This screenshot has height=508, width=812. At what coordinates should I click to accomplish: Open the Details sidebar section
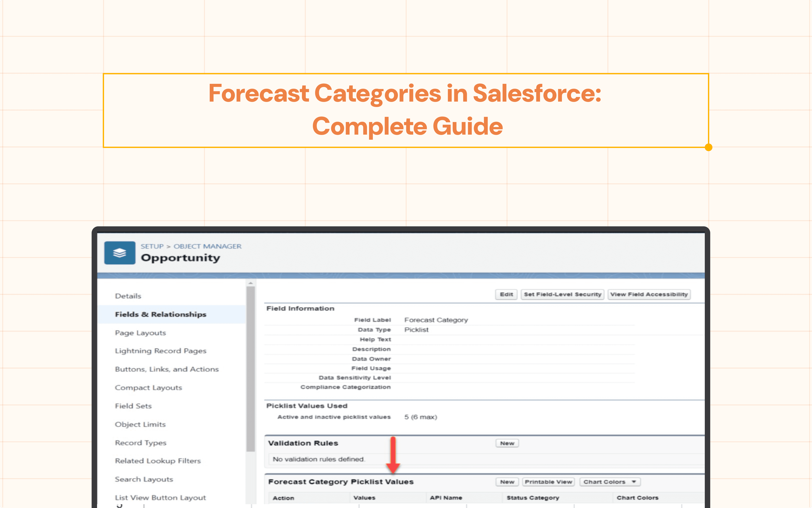(x=128, y=296)
